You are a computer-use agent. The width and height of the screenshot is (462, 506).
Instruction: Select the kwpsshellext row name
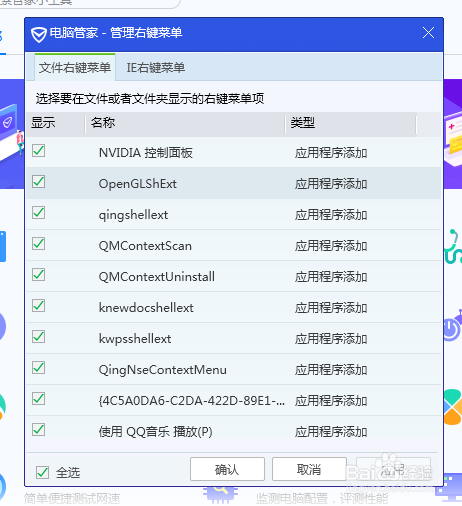click(x=135, y=339)
